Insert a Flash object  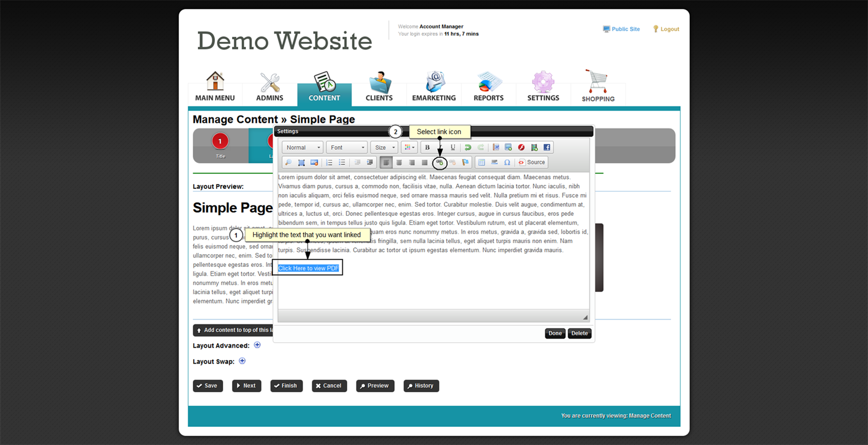pos(521,148)
